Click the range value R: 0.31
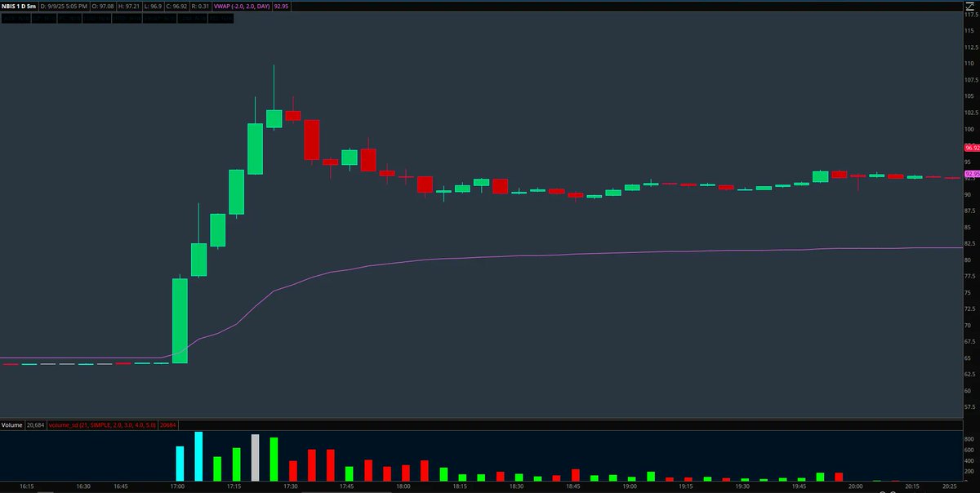980x493 pixels. [200, 7]
